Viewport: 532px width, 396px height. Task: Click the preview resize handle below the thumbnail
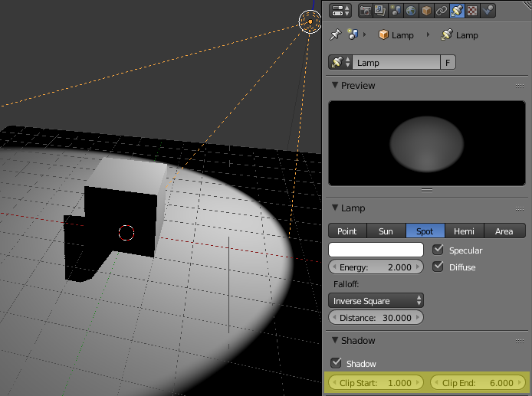pos(427,191)
